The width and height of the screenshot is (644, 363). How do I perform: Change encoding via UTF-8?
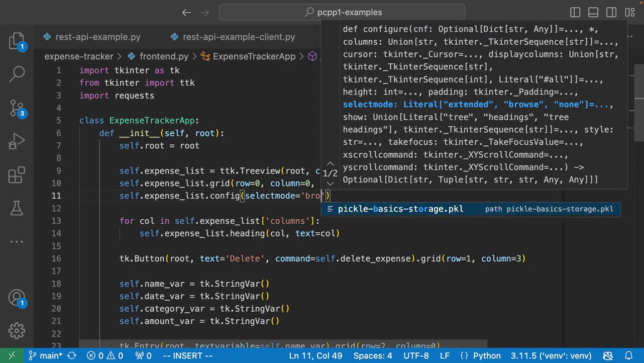416,355
